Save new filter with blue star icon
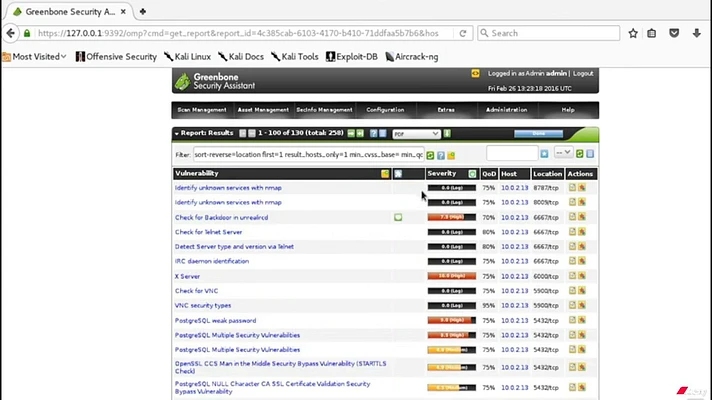712x400 pixels. point(544,154)
